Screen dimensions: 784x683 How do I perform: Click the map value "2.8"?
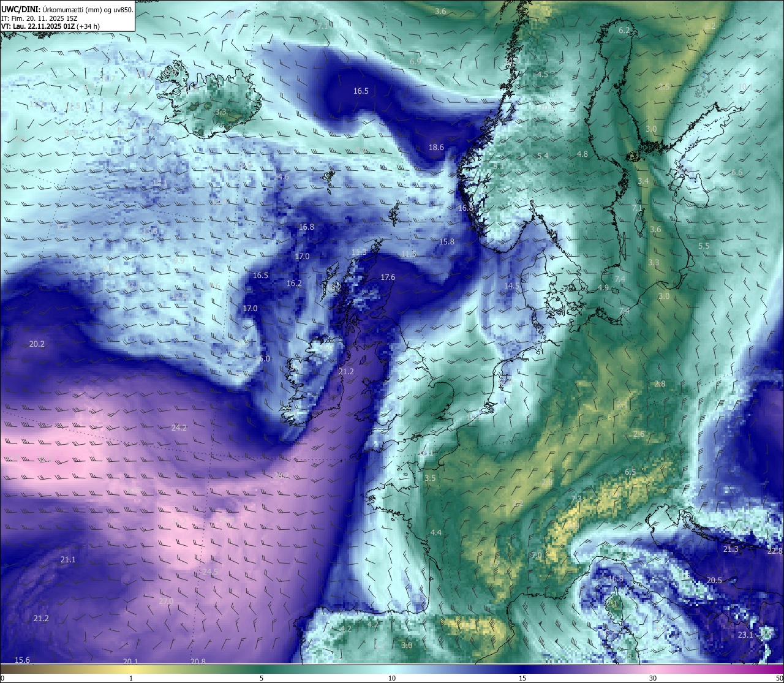tap(660, 384)
